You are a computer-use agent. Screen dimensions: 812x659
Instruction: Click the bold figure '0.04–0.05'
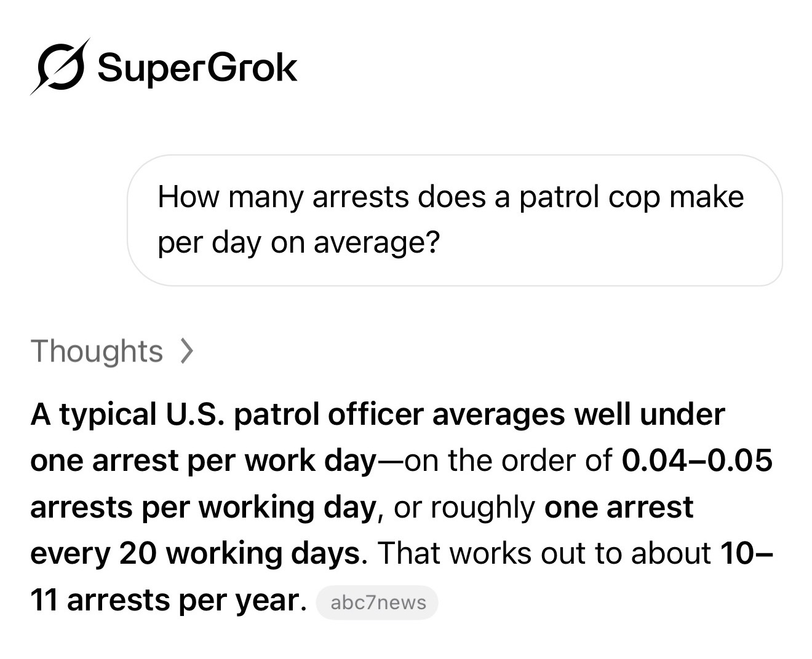pyautogui.click(x=697, y=460)
